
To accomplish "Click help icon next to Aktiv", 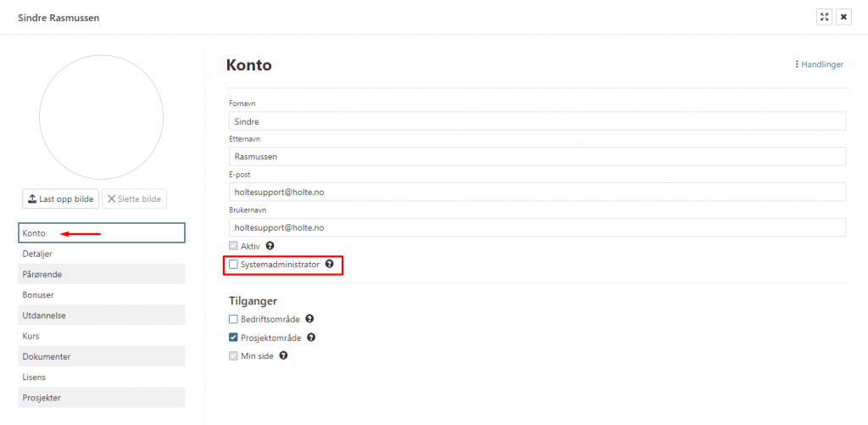I will tap(270, 246).
